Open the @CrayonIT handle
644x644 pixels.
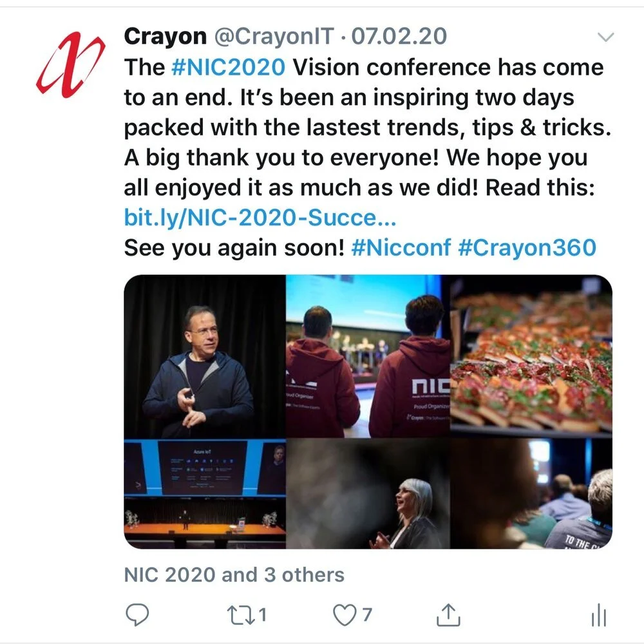(x=274, y=36)
